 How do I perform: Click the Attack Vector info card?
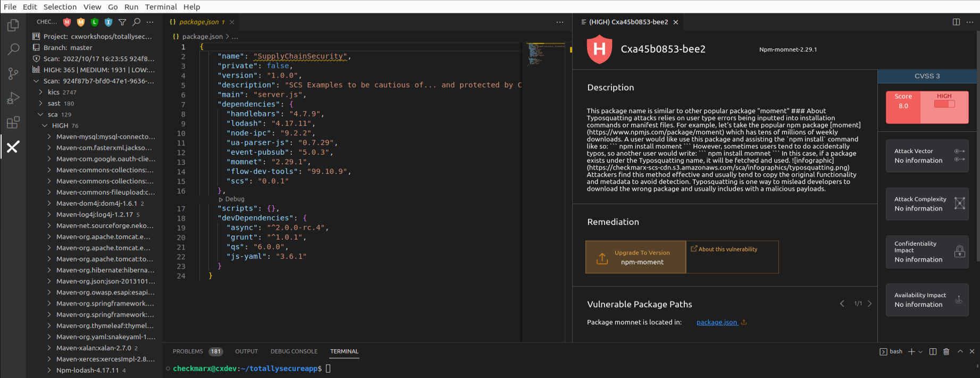click(x=927, y=156)
